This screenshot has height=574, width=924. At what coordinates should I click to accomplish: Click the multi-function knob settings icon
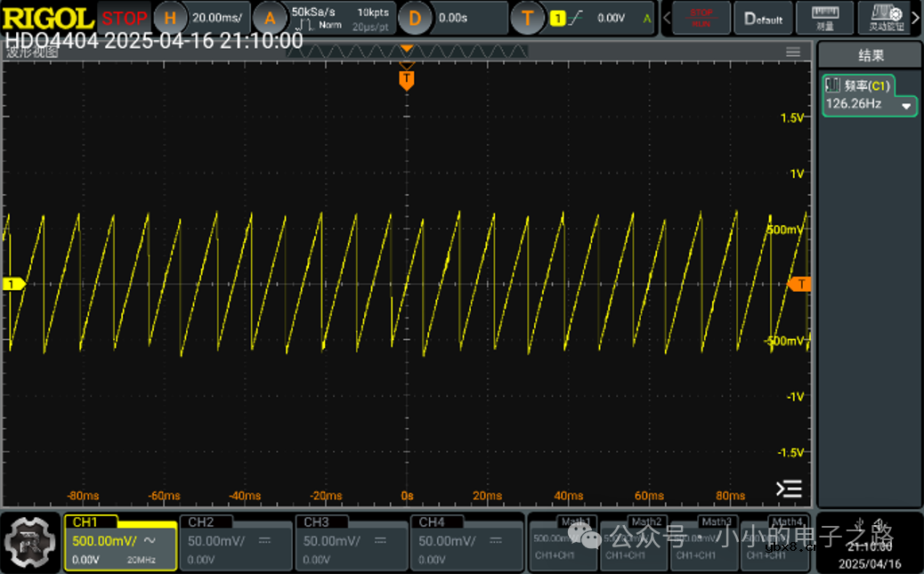(886, 17)
